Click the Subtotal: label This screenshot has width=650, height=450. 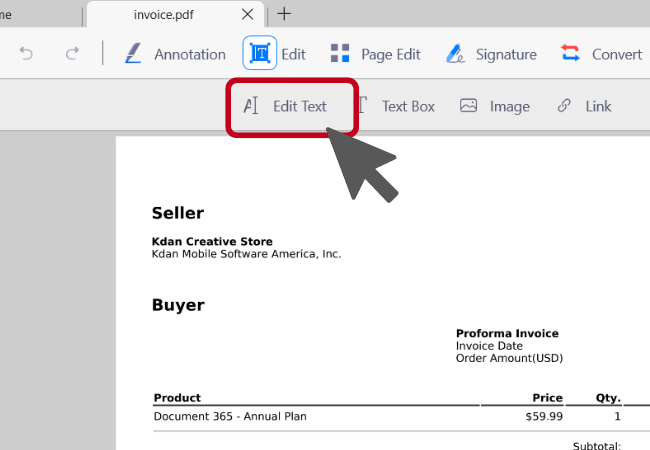[597, 446]
